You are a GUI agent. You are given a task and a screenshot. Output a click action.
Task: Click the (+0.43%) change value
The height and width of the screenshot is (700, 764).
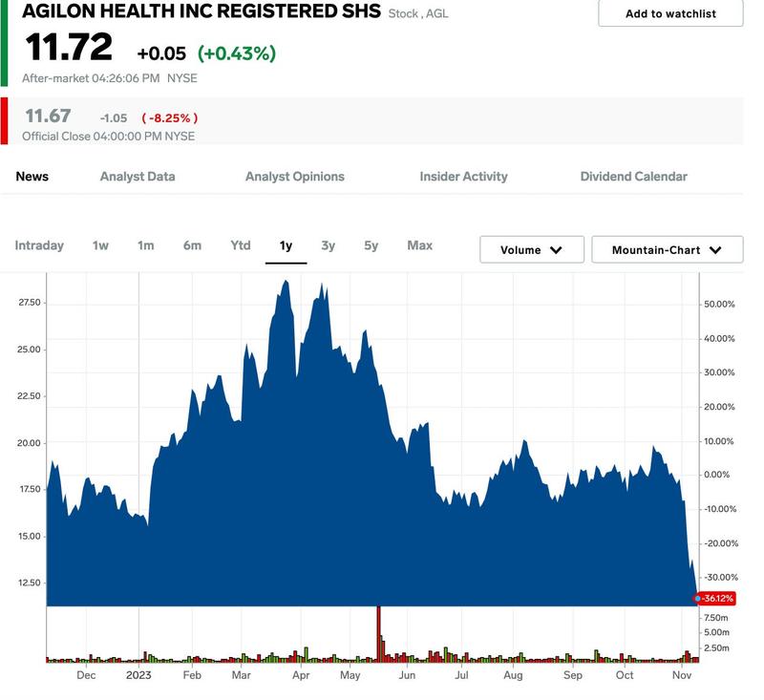click(x=236, y=53)
